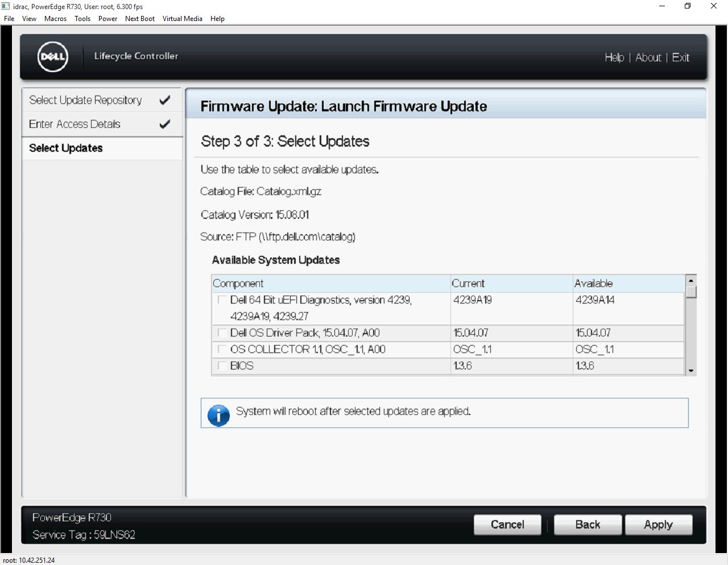This screenshot has width=728, height=565.
Task: Click the scrollbar thumb of the updates table
Action: [691, 292]
